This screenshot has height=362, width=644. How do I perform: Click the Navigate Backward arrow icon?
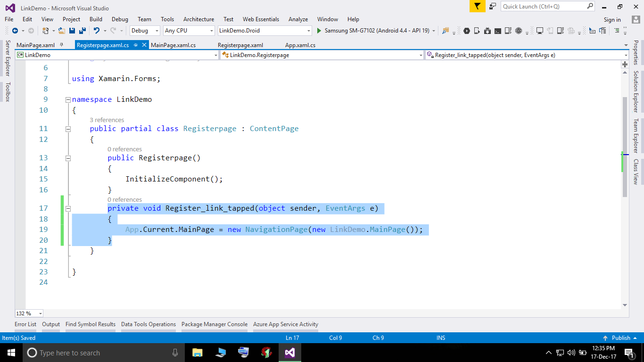pos(16,31)
